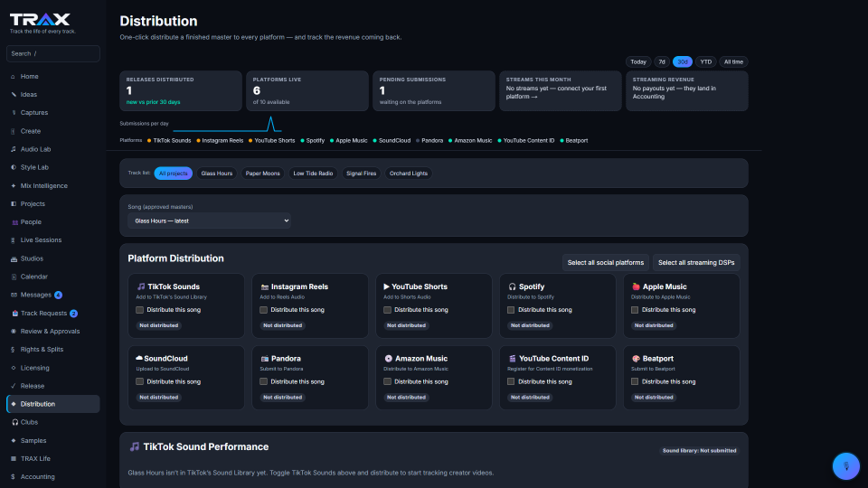This screenshot has width=868, height=488.
Task: Click the Ideas pencil icon
Action: 14,95
